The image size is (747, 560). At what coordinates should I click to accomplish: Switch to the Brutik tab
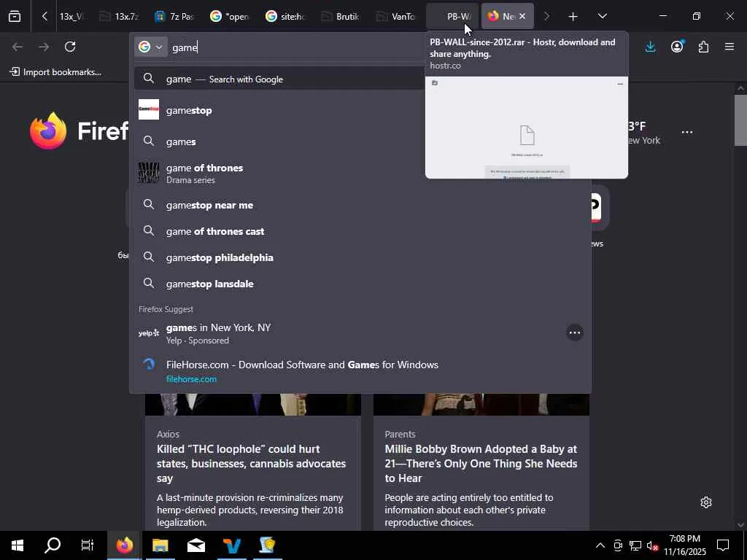tap(341, 16)
